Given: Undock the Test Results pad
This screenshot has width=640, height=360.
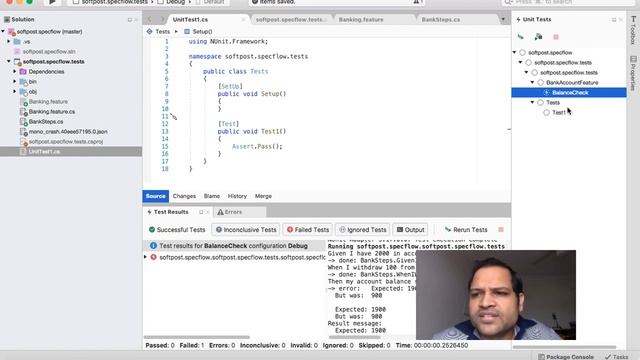Looking at the screenshot, I should coord(201,212).
